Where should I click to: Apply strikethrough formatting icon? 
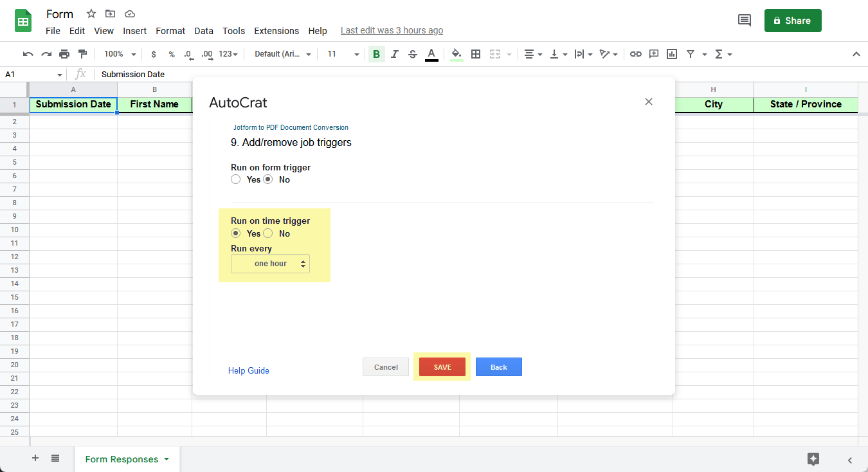[x=413, y=54]
